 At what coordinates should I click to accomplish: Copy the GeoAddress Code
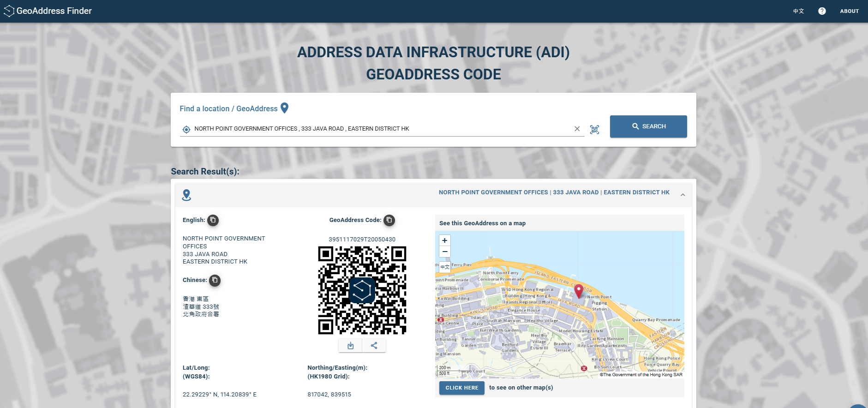coord(389,220)
